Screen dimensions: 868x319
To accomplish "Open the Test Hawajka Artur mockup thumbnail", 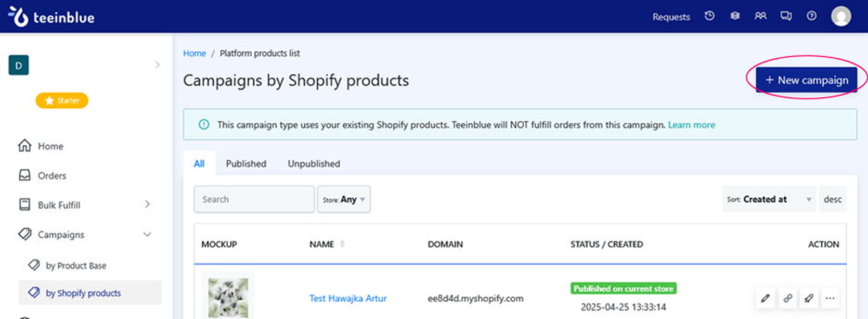I will pos(228,297).
